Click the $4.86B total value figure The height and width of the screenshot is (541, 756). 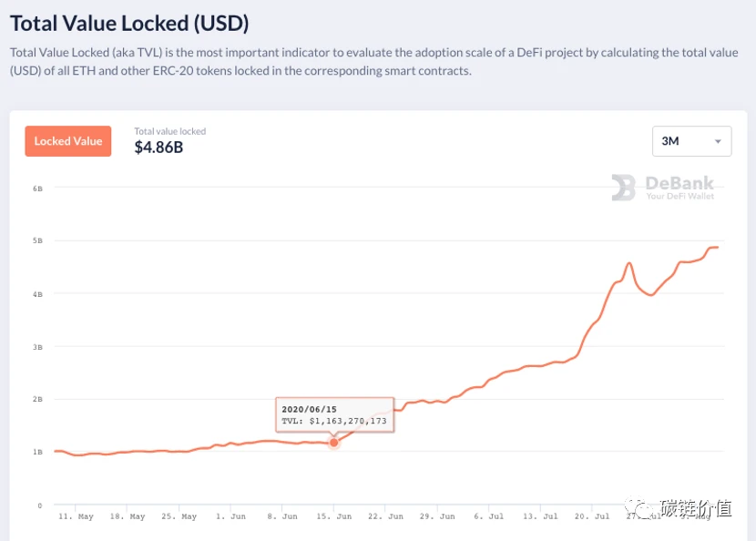coord(158,148)
